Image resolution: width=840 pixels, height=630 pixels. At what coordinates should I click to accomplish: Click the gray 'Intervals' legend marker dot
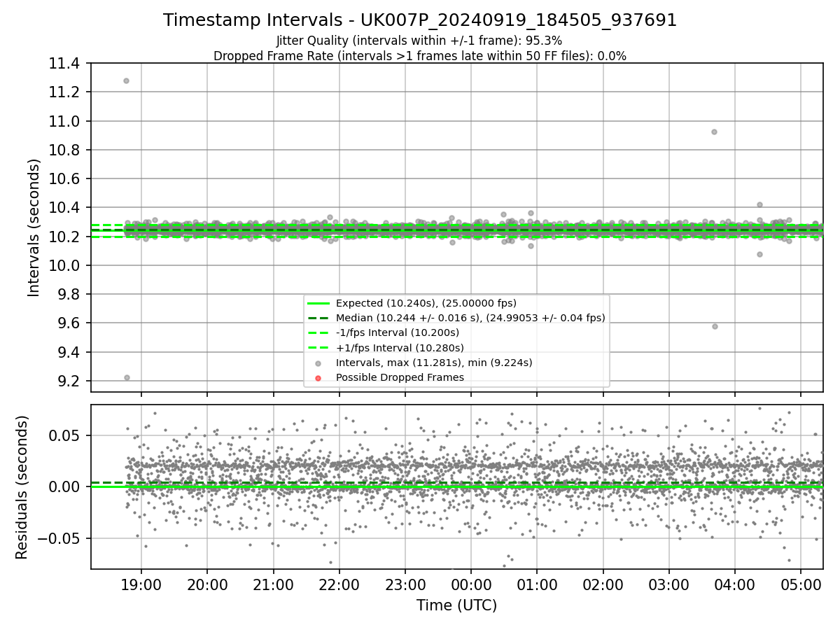pos(318,363)
